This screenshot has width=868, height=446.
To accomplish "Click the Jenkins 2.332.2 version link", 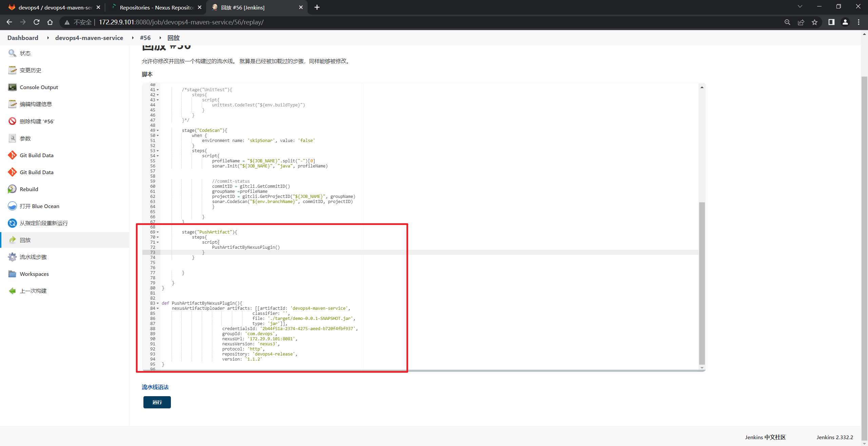I will (835, 437).
